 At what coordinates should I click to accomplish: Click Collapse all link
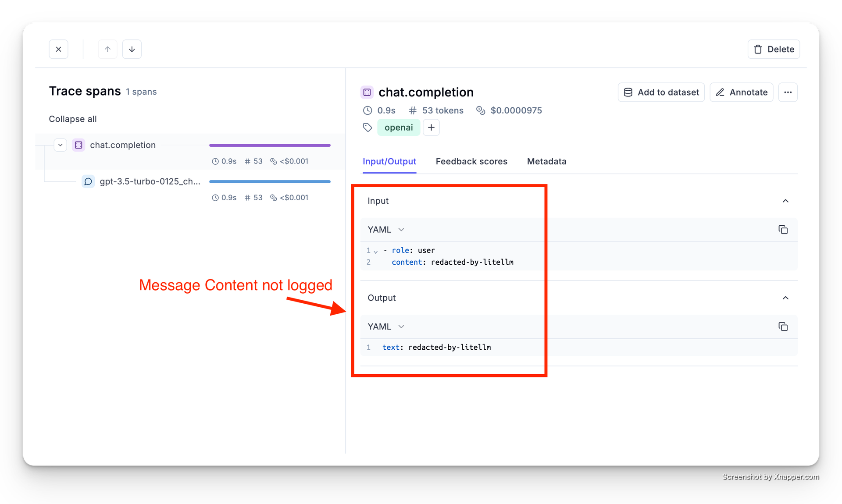(x=73, y=119)
